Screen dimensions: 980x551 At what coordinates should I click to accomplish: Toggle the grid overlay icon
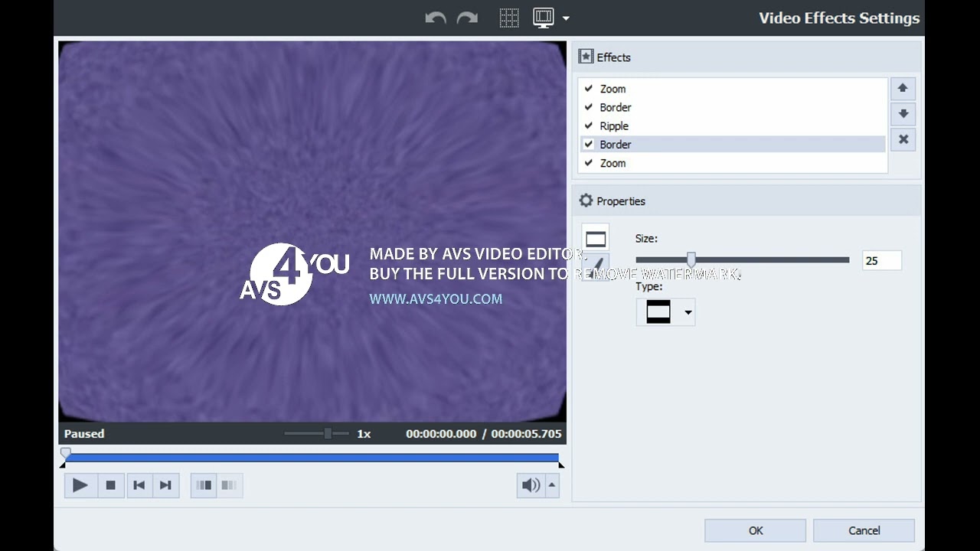(509, 18)
